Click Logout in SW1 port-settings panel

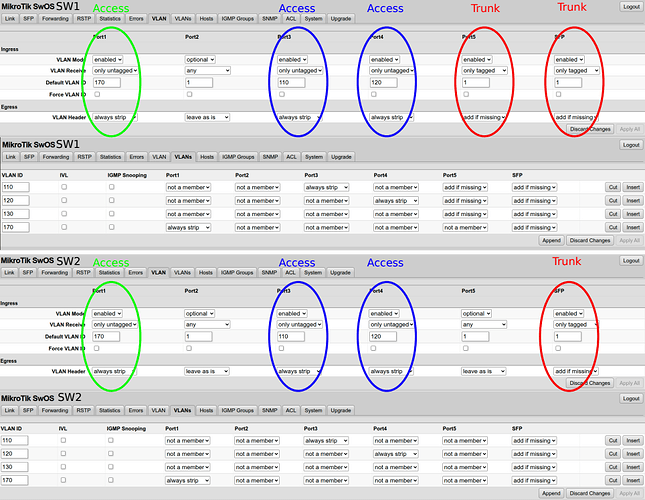[631, 7]
